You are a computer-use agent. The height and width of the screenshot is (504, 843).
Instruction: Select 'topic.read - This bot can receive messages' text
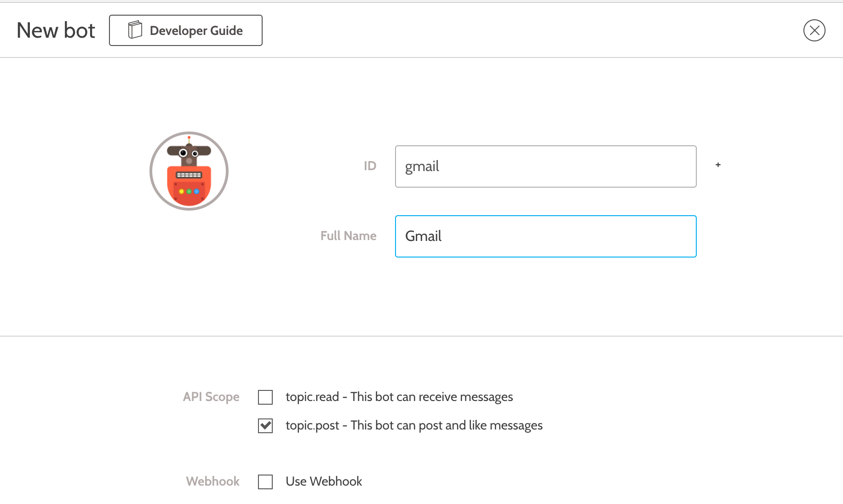399,397
